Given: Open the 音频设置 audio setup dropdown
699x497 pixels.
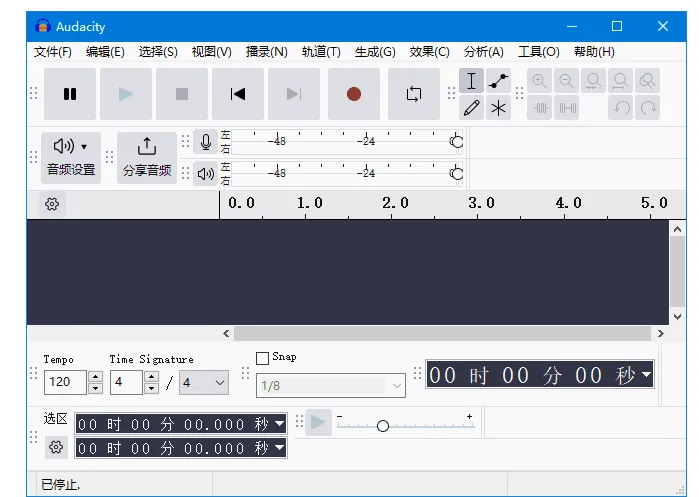Looking at the screenshot, I should coord(71,158).
